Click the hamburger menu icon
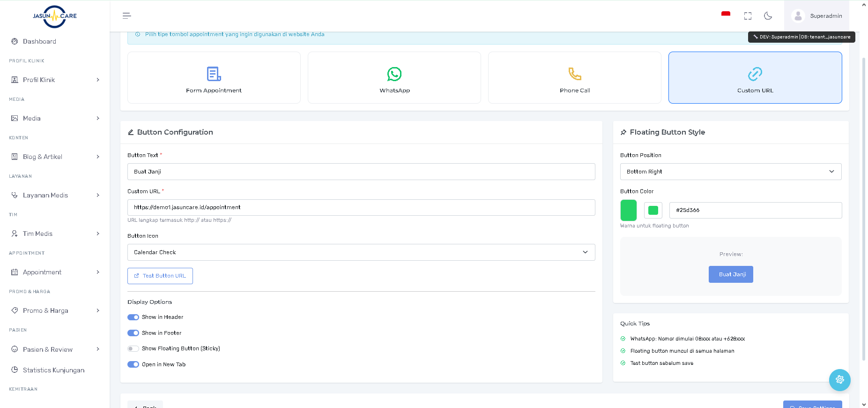Screen dimensions: 868x408 pos(126,16)
